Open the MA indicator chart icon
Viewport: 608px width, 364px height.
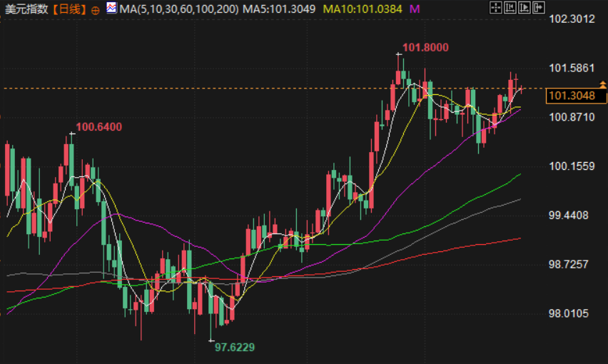pyautogui.click(x=111, y=7)
